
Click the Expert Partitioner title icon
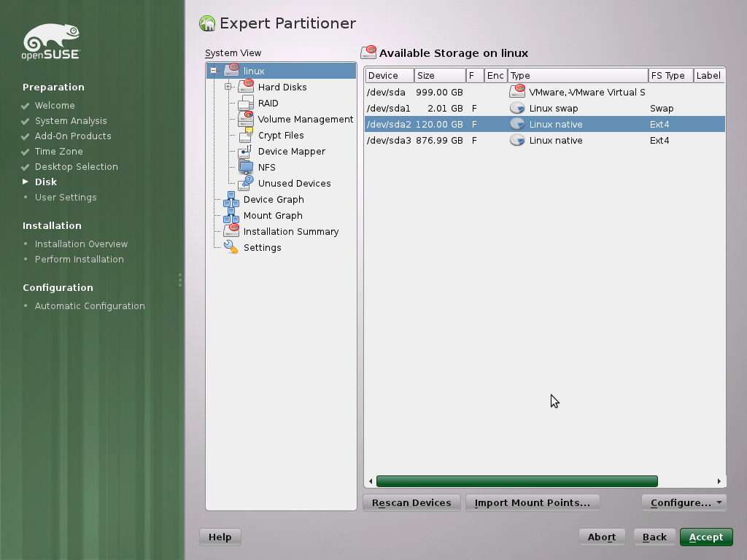207,23
